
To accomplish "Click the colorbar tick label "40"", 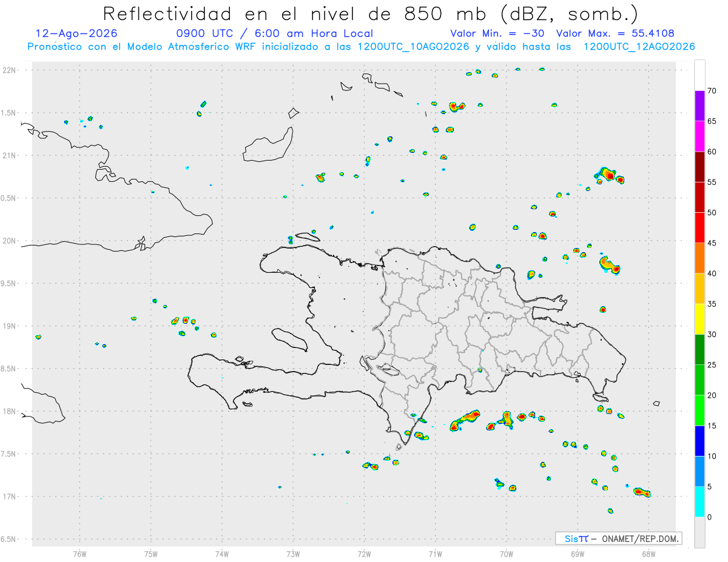I will [x=711, y=273].
